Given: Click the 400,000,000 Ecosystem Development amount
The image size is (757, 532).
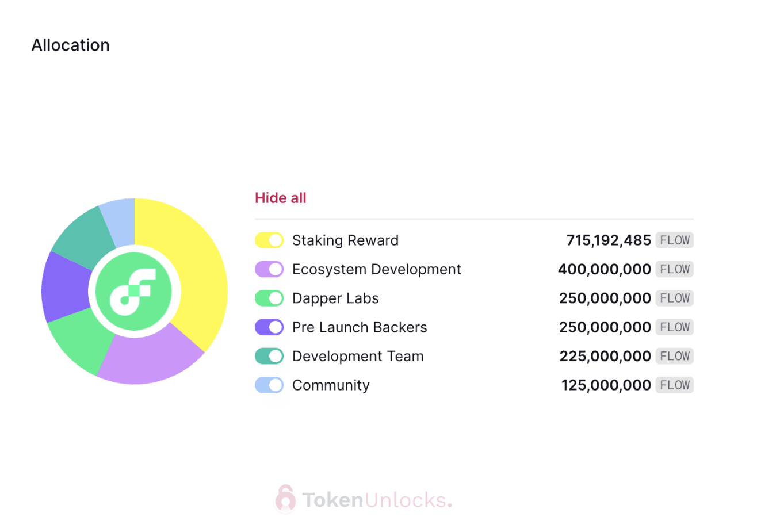Looking at the screenshot, I should (x=604, y=269).
